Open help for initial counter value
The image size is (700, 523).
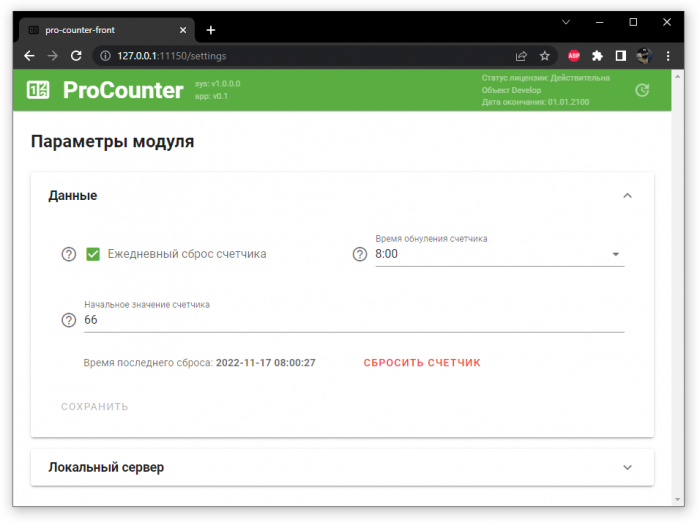[69, 320]
